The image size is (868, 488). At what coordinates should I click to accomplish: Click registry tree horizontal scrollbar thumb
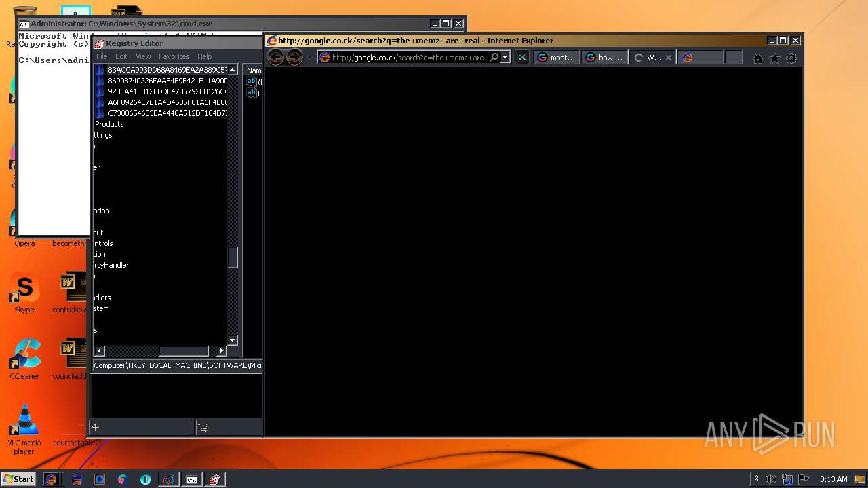(x=183, y=350)
